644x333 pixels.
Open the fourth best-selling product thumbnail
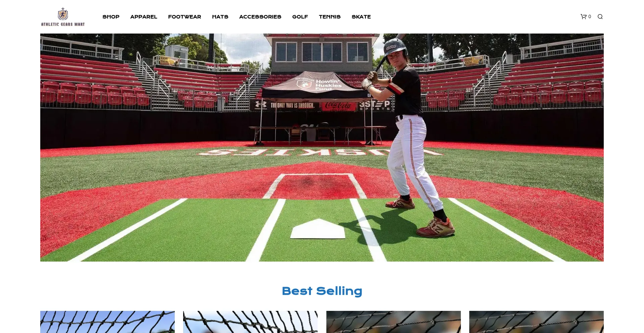click(536, 322)
